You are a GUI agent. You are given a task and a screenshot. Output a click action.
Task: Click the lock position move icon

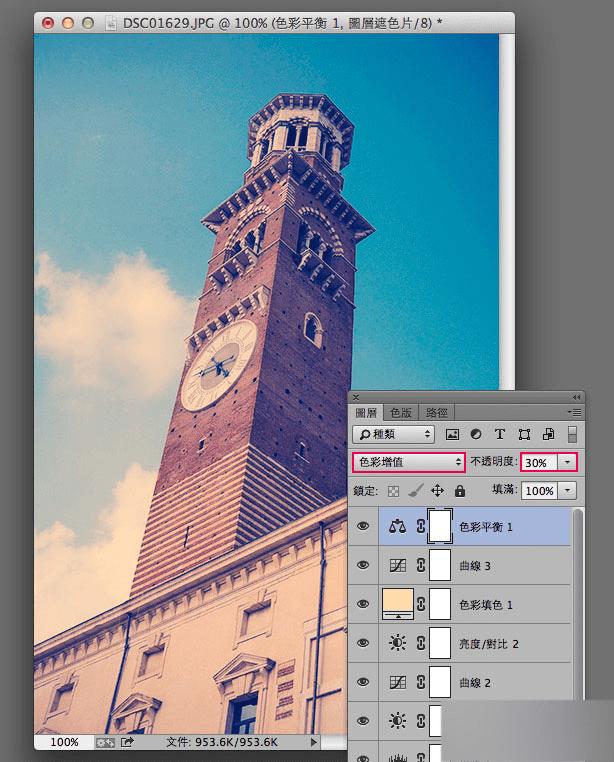tap(437, 491)
